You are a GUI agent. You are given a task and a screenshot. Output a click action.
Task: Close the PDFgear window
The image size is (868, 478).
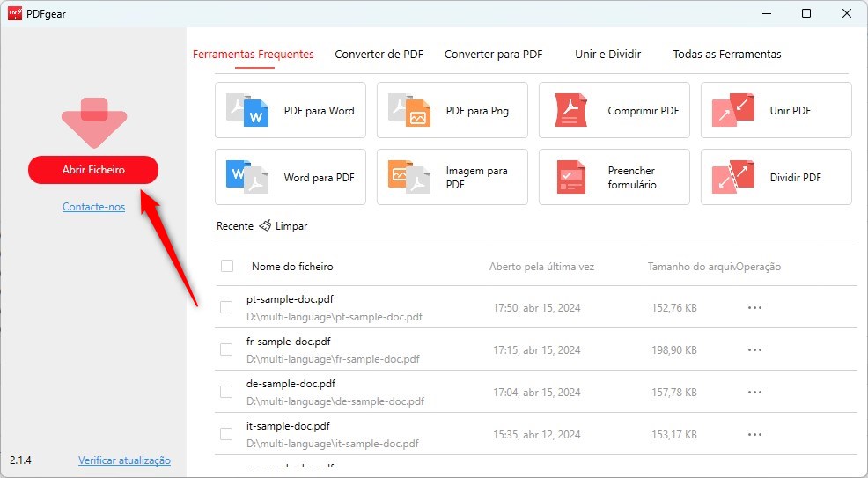point(847,13)
